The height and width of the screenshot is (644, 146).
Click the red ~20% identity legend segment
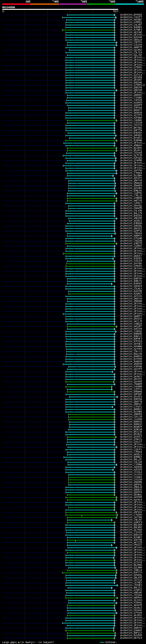tap(16, 4)
